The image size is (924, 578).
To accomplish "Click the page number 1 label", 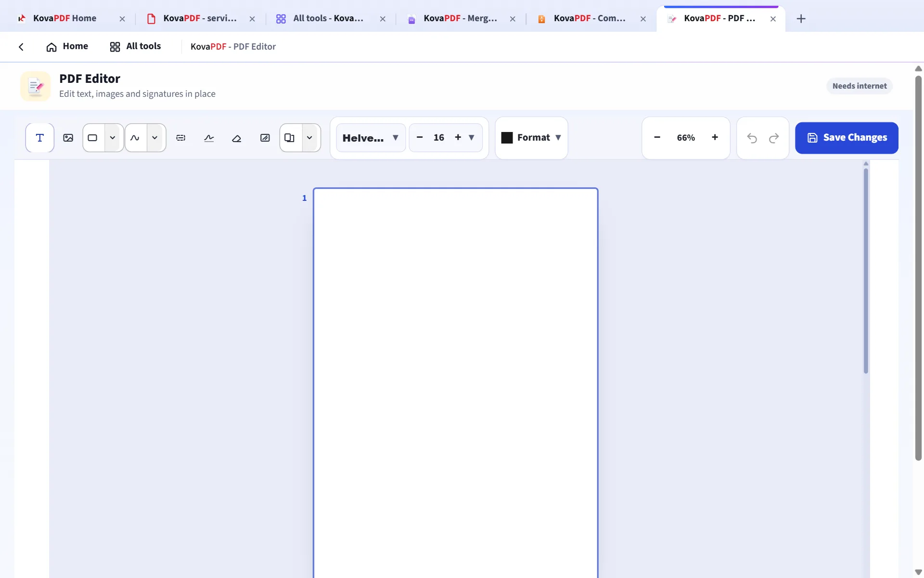I will (x=304, y=198).
